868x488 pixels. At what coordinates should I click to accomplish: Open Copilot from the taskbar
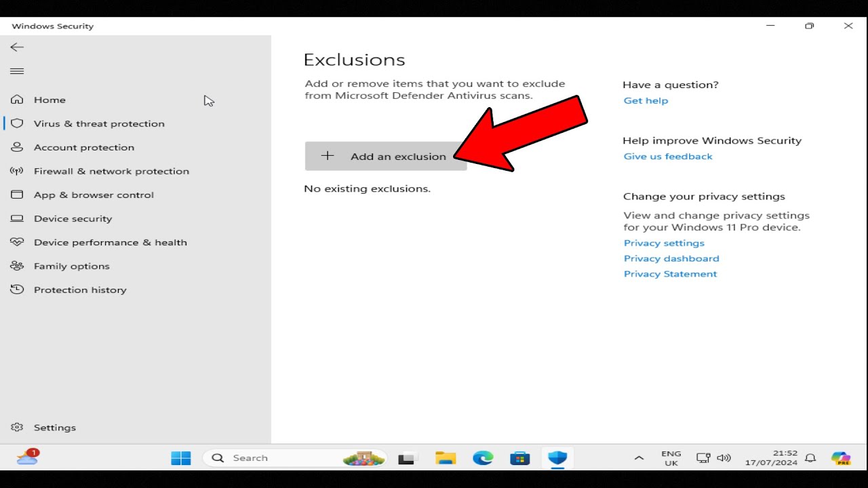pos(841,458)
